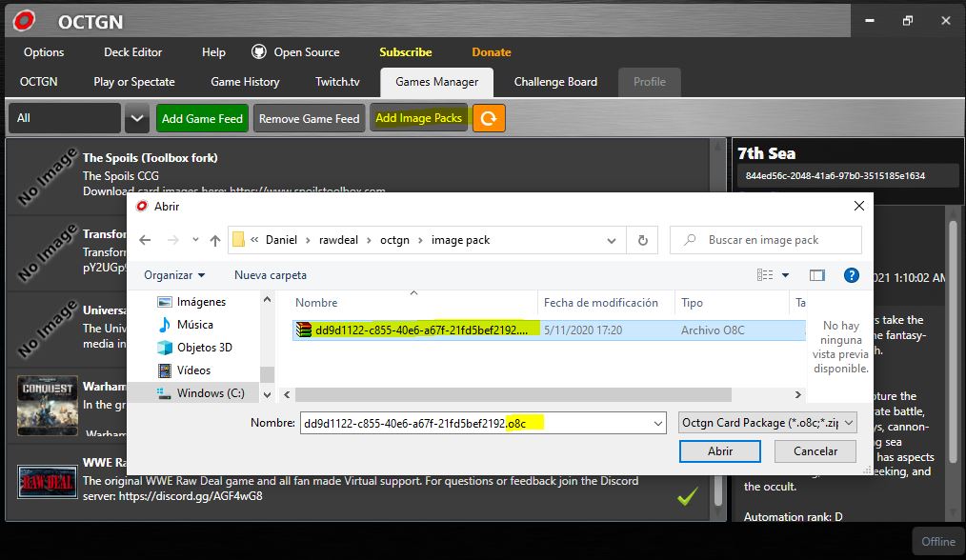Screen dimensions: 966x560
Task: Open the GitHub Open Source icon
Action: click(259, 51)
